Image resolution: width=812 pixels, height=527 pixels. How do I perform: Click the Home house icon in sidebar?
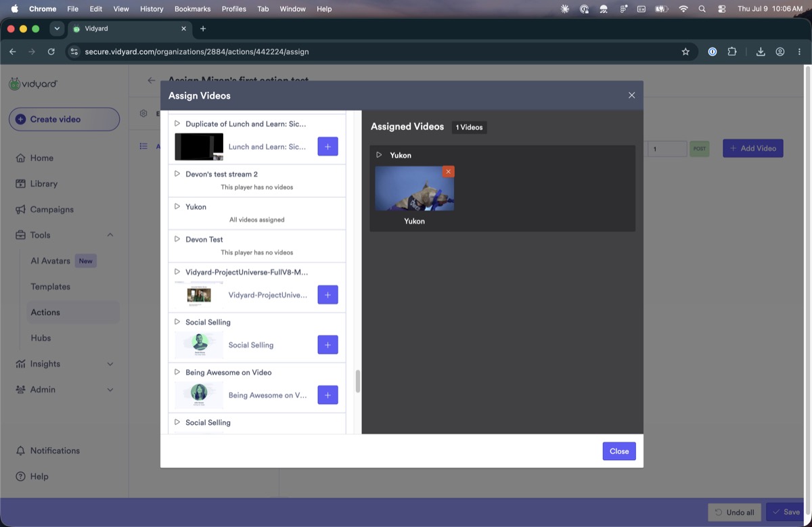point(20,158)
